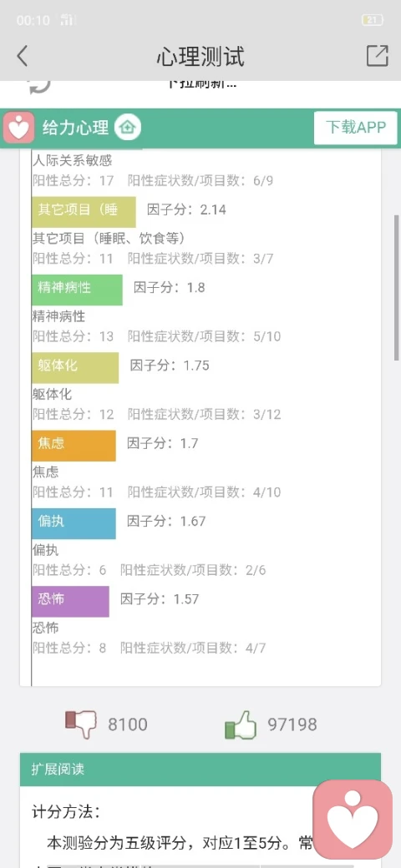Image resolution: width=401 pixels, height=868 pixels.
Task: Select the blue 偏执 factor bar
Action: (74, 523)
